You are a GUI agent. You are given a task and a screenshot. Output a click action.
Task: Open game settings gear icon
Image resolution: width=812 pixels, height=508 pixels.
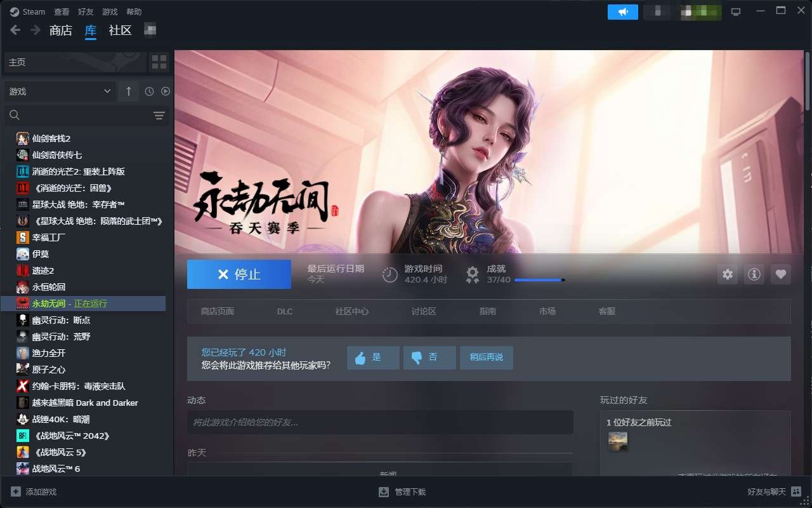coord(728,274)
